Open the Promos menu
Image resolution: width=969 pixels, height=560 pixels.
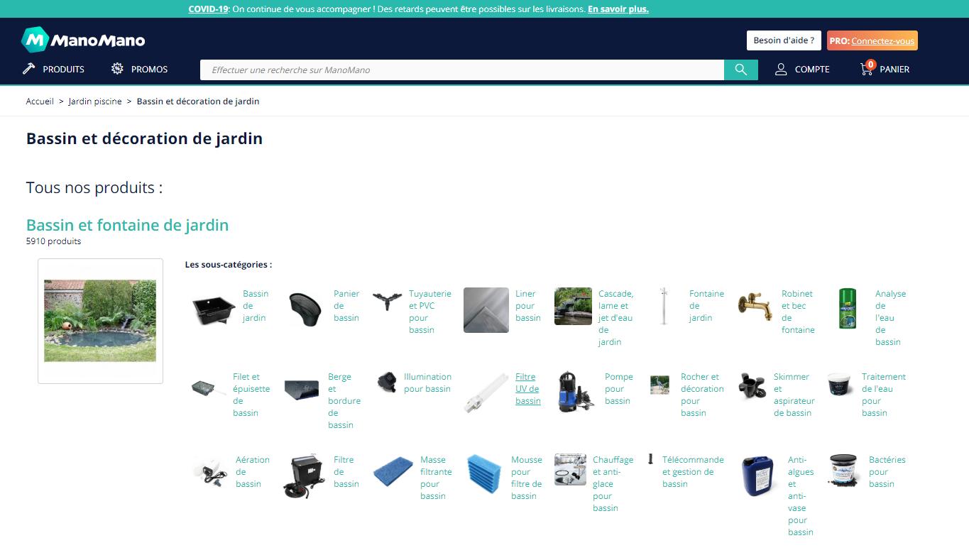(x=139, y=69)
